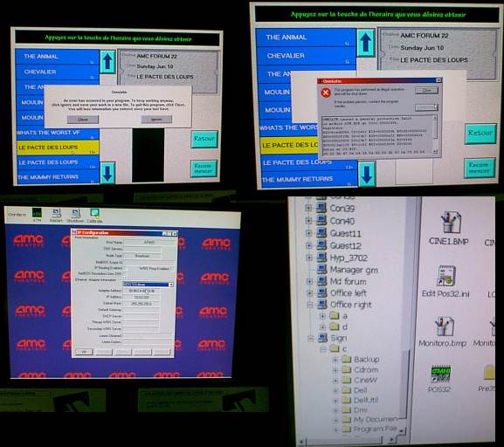Click the Ignore button in error dialog

point(156,120)
